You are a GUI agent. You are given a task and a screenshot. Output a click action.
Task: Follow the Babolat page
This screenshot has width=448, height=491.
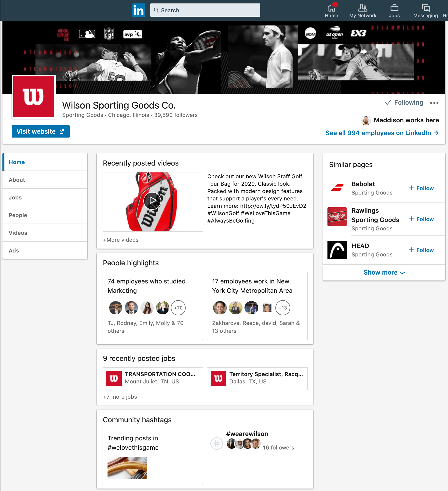421,188
